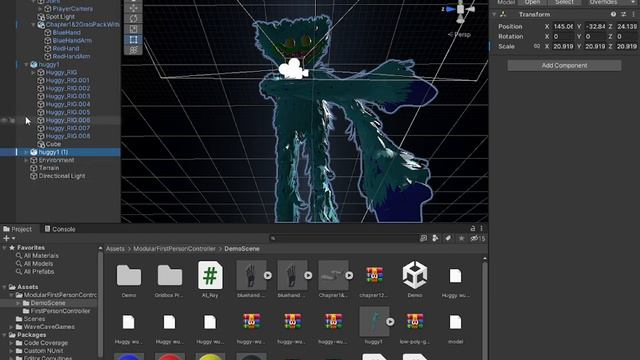This screenshot has width=640, height=360.
Task: Click Select prefab model button
Action: coord(564,2)
